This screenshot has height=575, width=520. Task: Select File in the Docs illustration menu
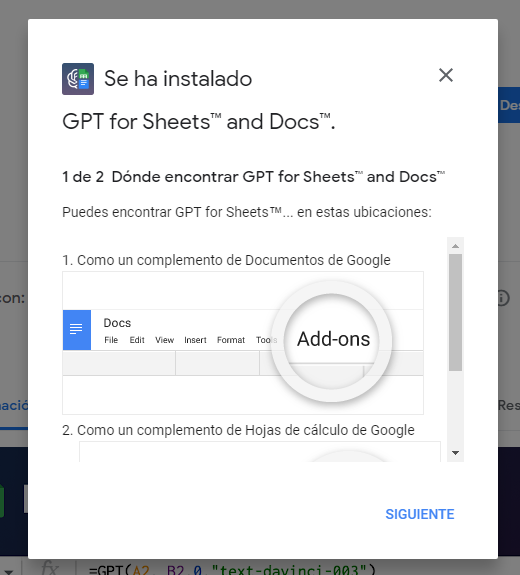(x=111, y=340)
